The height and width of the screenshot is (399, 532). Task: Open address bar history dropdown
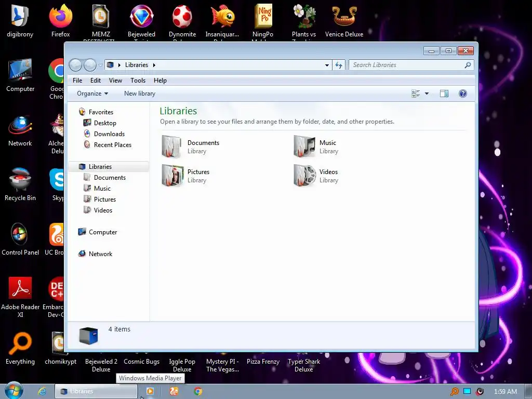coord(327,65)
